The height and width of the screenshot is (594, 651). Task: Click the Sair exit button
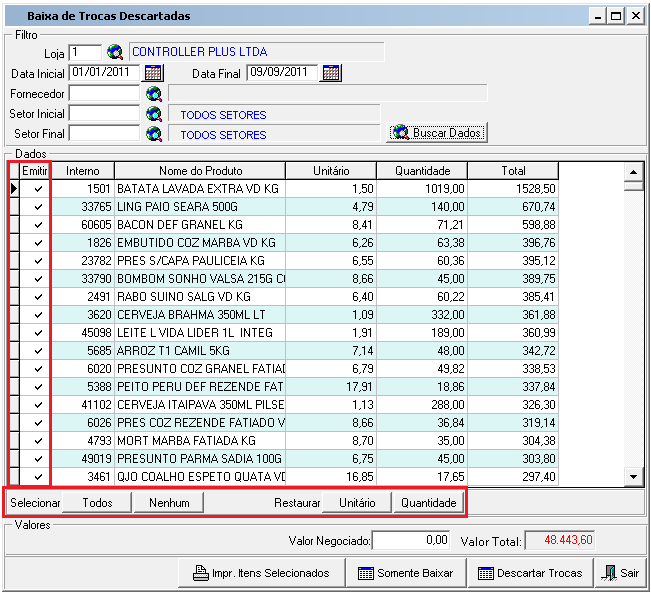(620, 573)
